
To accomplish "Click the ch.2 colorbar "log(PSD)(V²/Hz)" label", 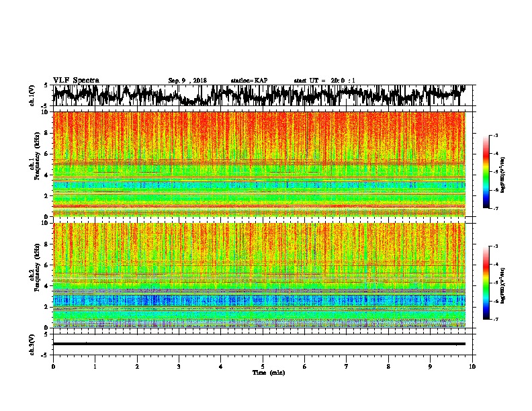I will pyautogui.click(x=503, y=285).
